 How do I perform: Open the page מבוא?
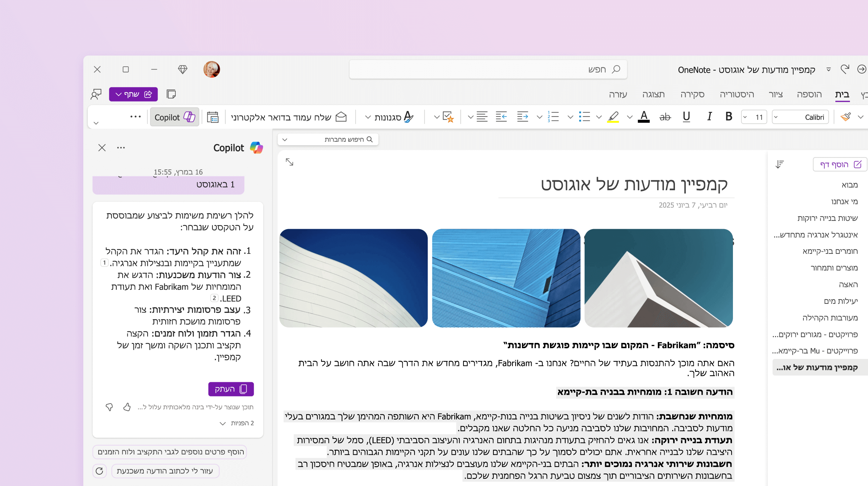pos(849,185)
